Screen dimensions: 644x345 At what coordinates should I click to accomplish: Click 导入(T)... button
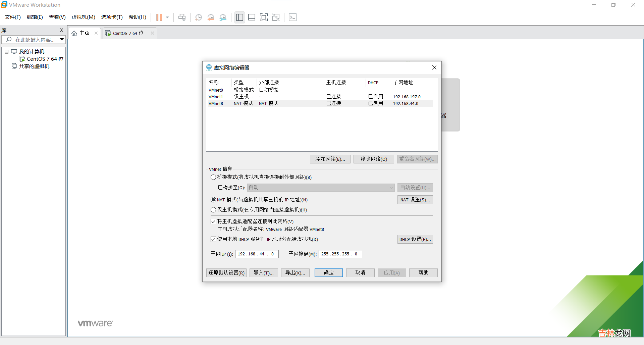click(264, 273)
